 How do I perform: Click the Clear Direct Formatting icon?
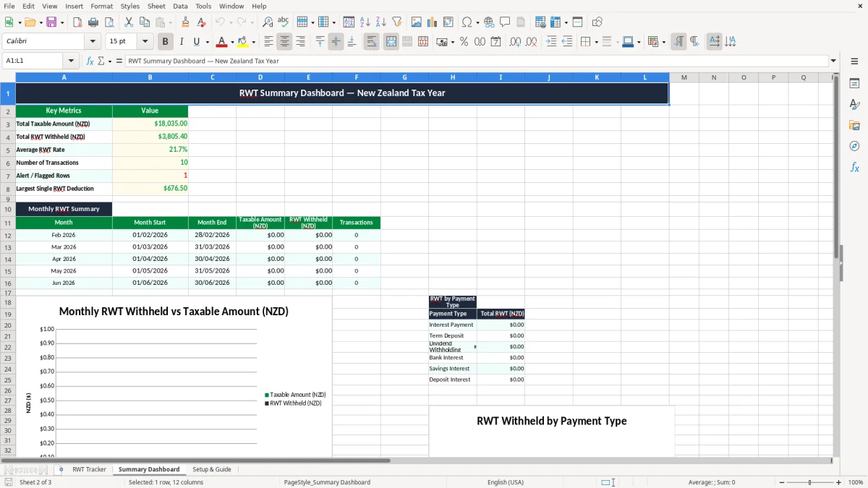[201, 22]
